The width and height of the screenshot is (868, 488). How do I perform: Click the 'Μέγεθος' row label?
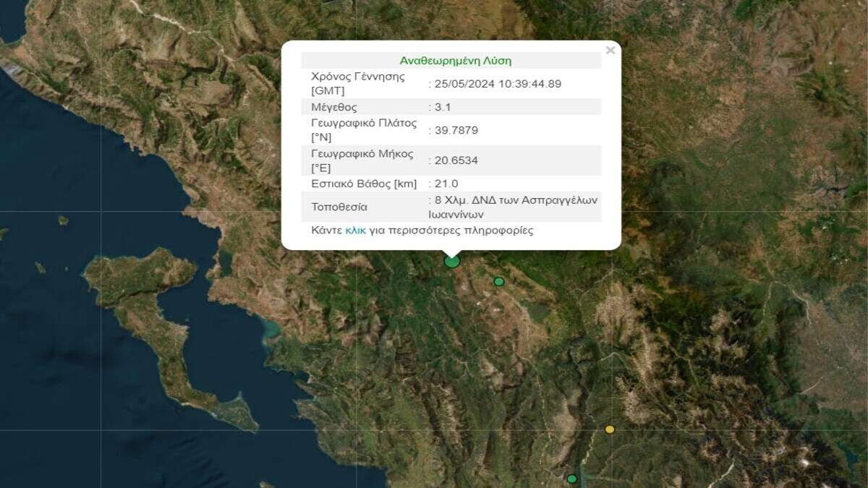tap(334, 107)
